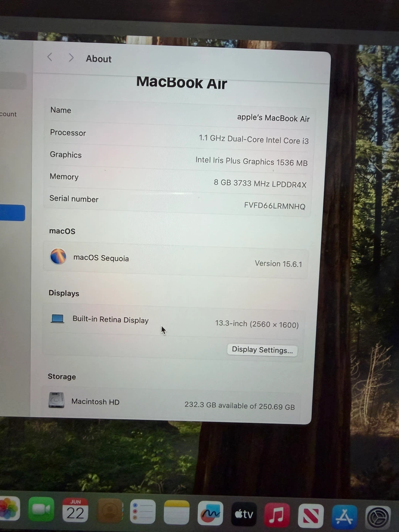This screenshot has width=399, height=532.
Task: Launch Freeform from the Dock
Action: (x=210, y=513)
